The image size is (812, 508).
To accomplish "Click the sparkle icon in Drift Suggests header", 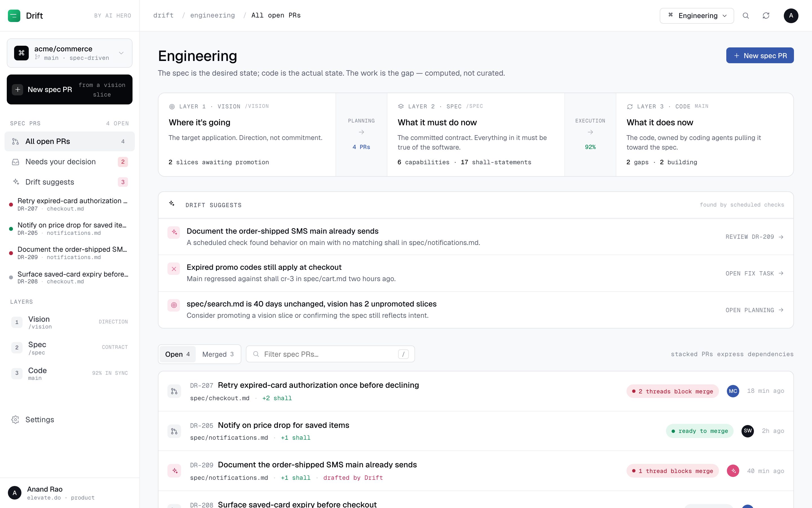I will pos(172,203).
